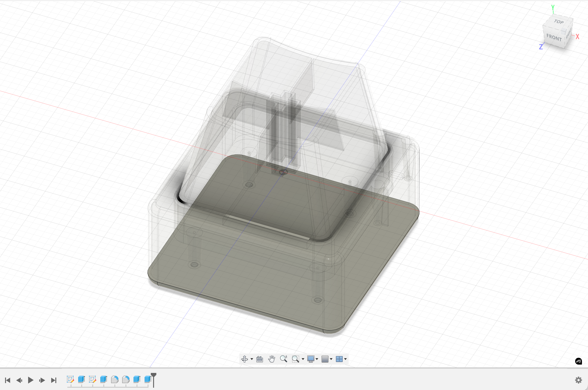The height and width of the screenshot is (390, 588).
Task: Open the Zoom Window options dropdown
Action: pyautogui.click(x=303, y=359)
